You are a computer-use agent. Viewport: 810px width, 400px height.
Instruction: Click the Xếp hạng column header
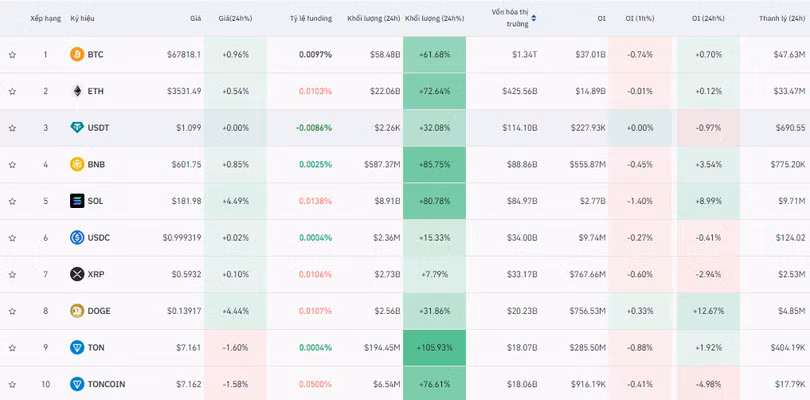[45, 18]
